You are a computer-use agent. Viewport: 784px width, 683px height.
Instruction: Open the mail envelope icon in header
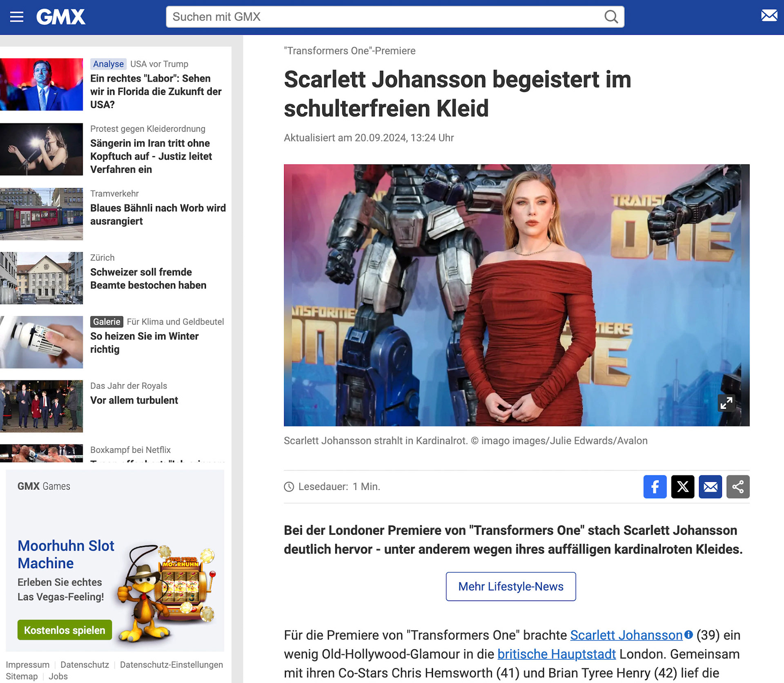click(769, 16)
